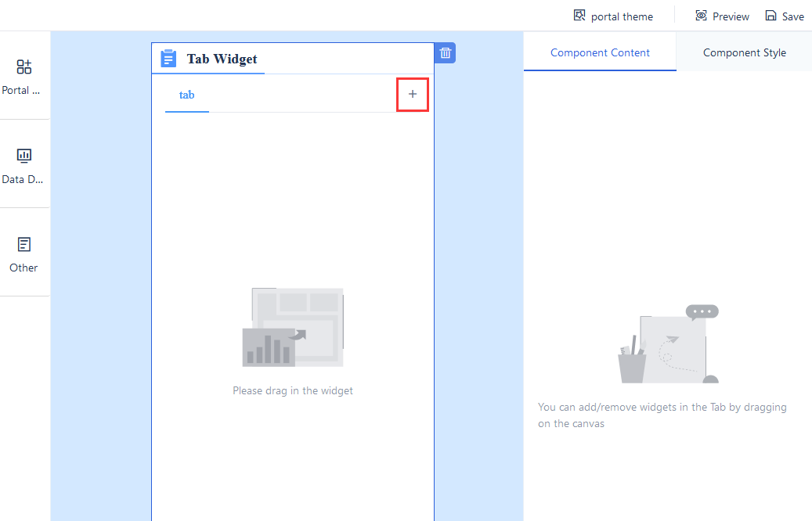Select the tab labeled 'tab'
The height and width of the screenshot is (521, 812).
coord(186,94)
